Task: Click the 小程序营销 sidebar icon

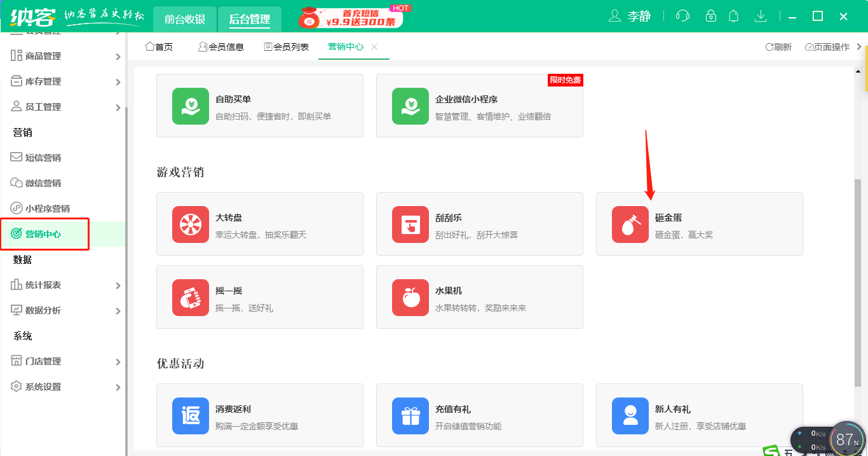Action: coord(17,208)
